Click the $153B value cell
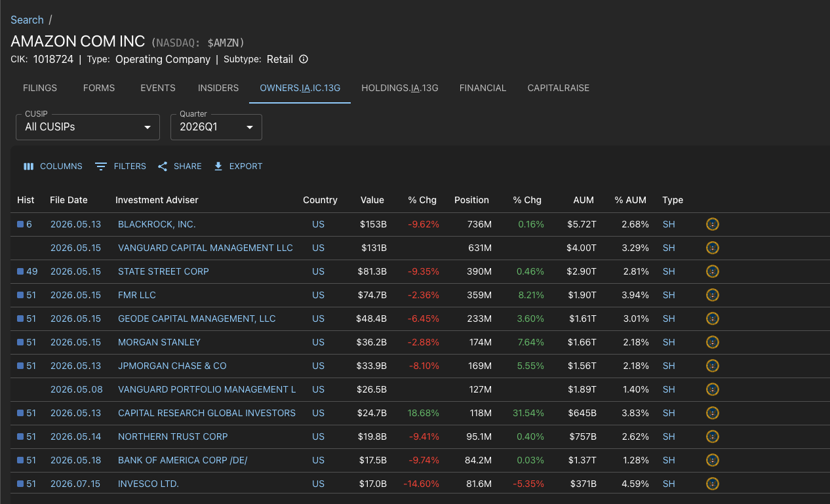 (374, 224)
